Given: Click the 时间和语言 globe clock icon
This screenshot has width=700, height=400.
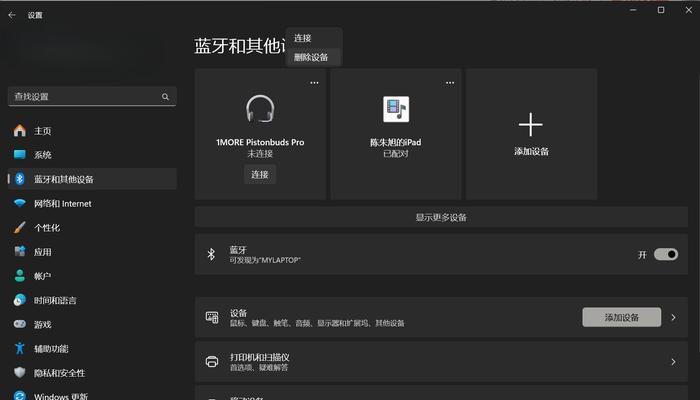Looking at the screenshot, I should [20, 300].
